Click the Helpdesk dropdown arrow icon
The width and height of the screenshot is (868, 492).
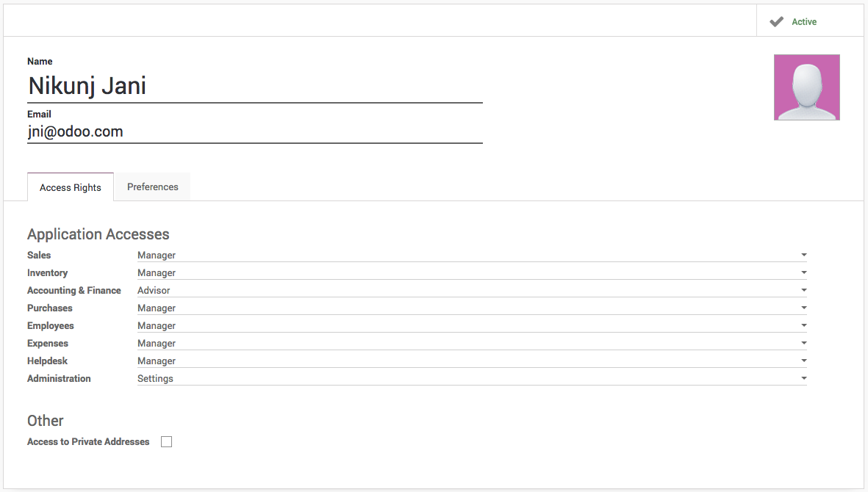click(804, 361)
